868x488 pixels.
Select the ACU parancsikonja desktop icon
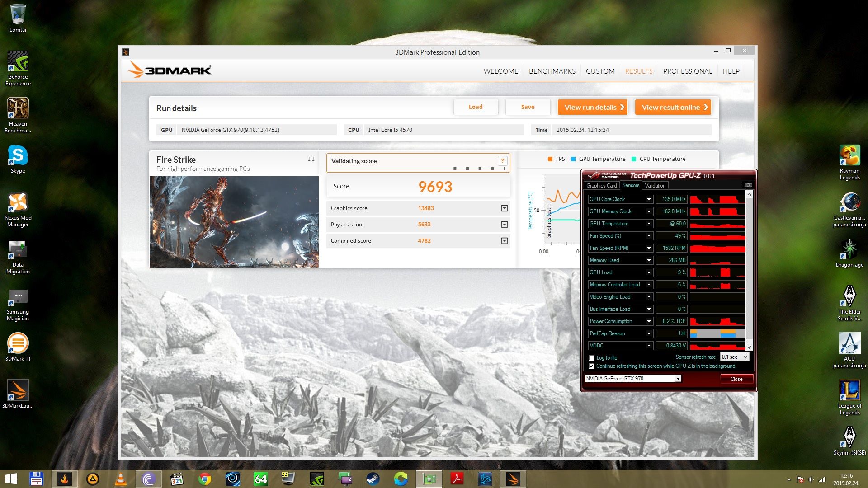(x=849, y=350)
